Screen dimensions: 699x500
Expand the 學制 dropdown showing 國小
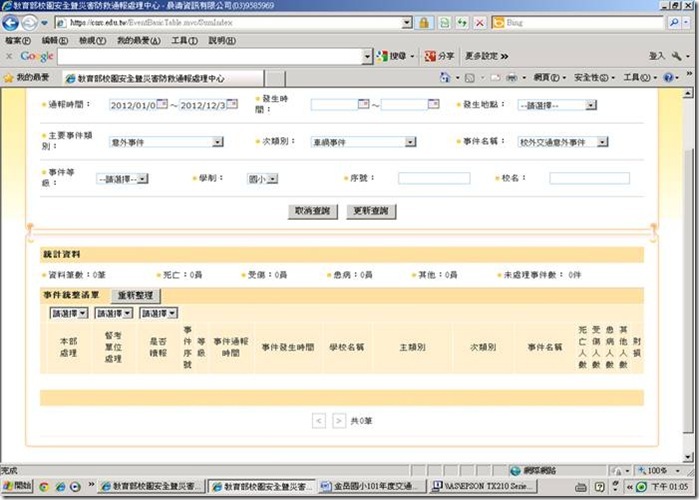point(272,179)
